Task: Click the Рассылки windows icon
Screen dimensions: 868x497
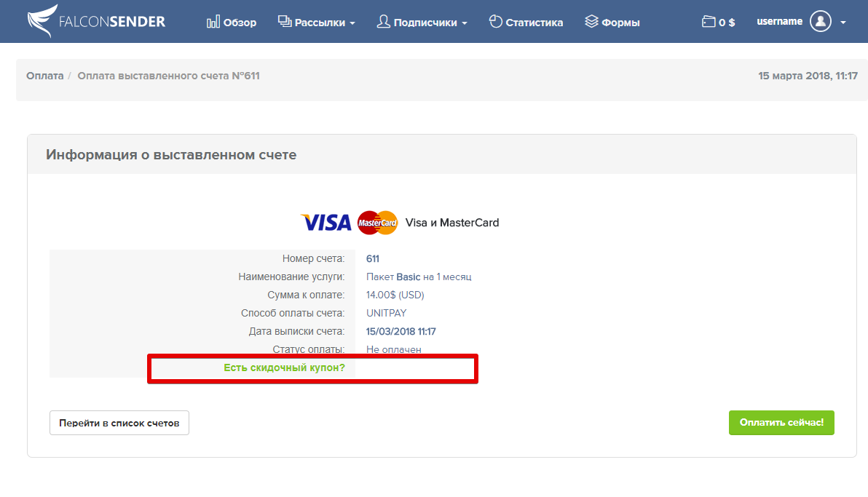Action: pyautogui.click(x=285, y=22)
